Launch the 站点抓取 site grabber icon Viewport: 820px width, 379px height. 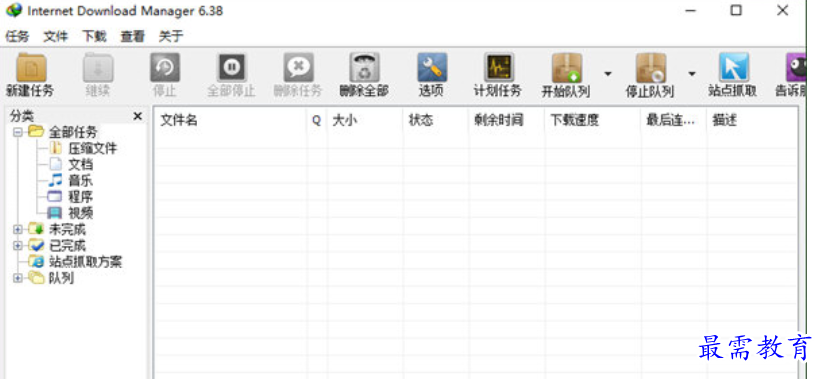click(733, 68)
